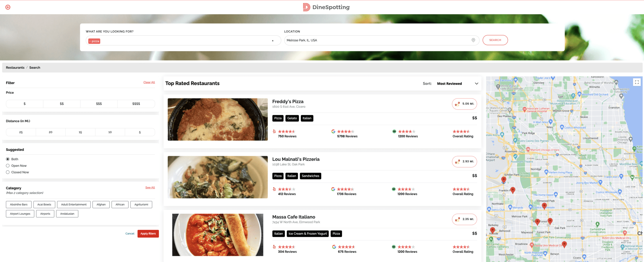
Task: Open the Freddy's Pizza title
Action: [x=288, y=102]
